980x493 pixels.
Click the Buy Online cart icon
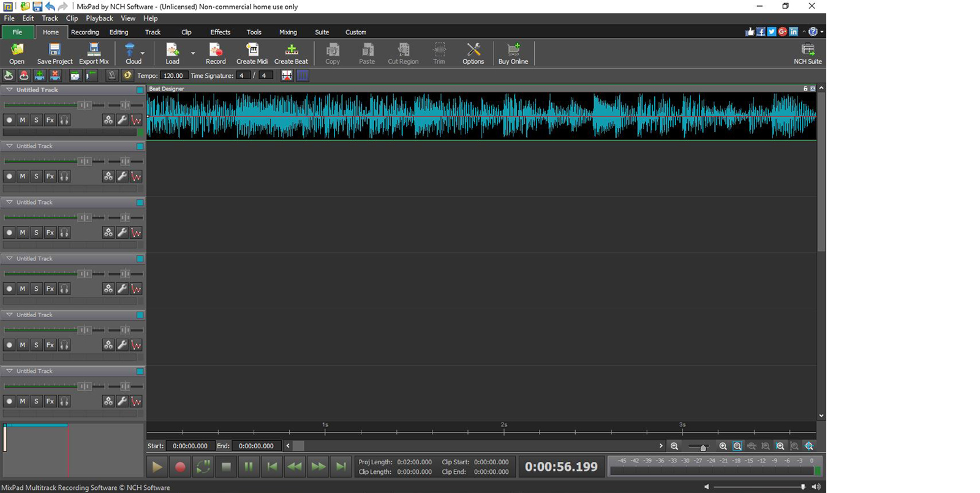click(513, 53)
